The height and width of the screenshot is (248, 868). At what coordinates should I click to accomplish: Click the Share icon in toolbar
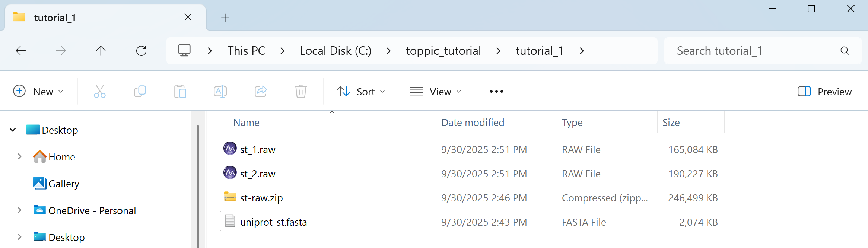[x=261, y=91]
